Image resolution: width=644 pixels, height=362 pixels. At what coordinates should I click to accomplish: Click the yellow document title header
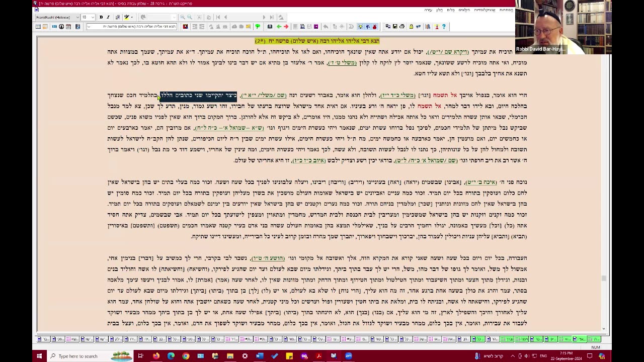(317, 41)
